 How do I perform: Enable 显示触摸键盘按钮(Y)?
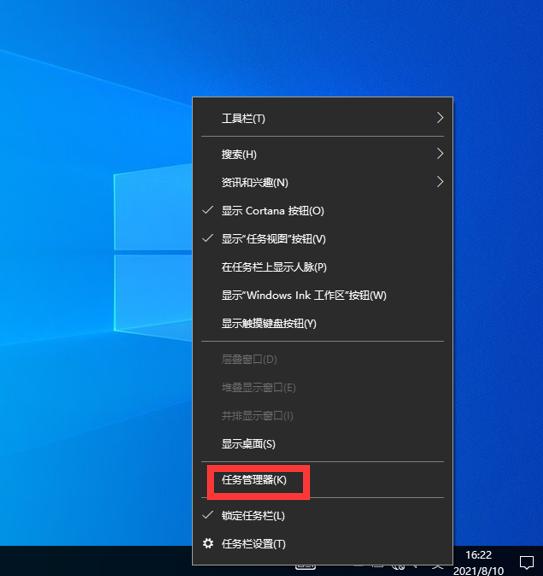click(x=323, y=324)
